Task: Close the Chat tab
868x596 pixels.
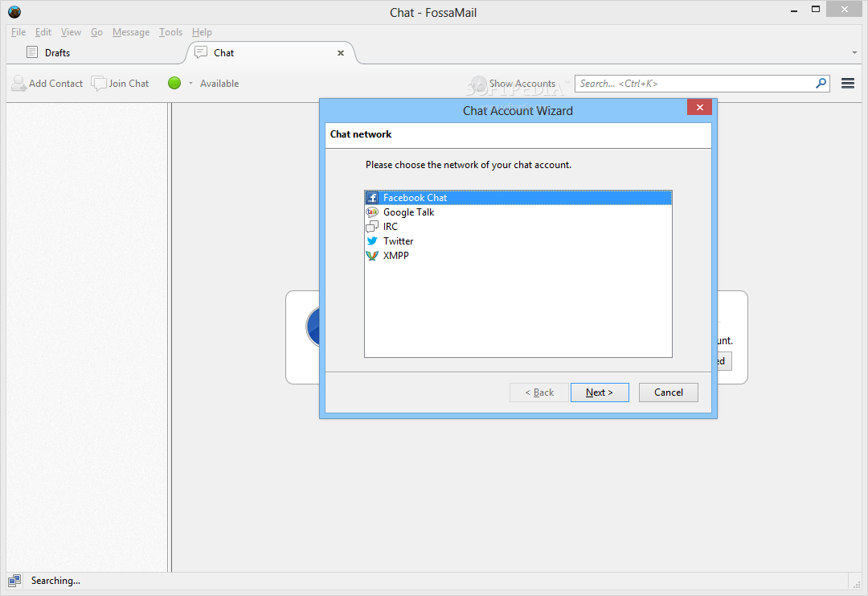Action: point(341,53)
